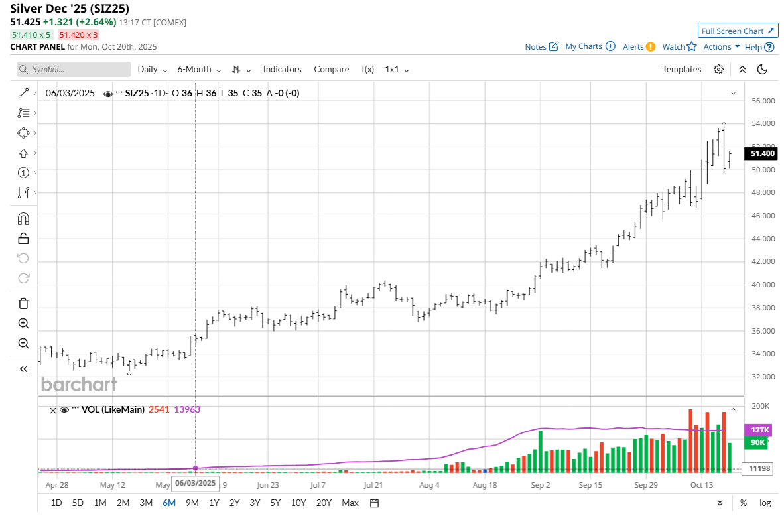Select the 3M time range
The width and height of the screenshot is (784, 532).
(x=146, y=503)
